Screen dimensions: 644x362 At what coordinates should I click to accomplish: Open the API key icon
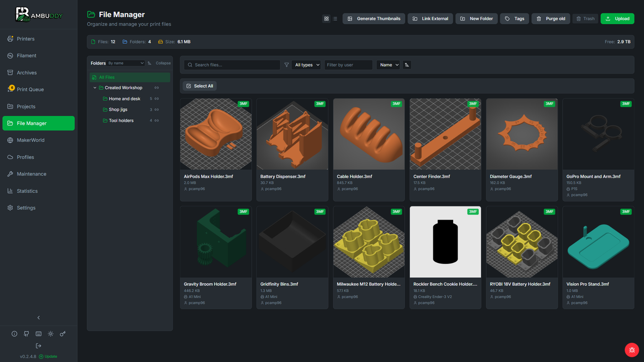[x=63, y=334]
